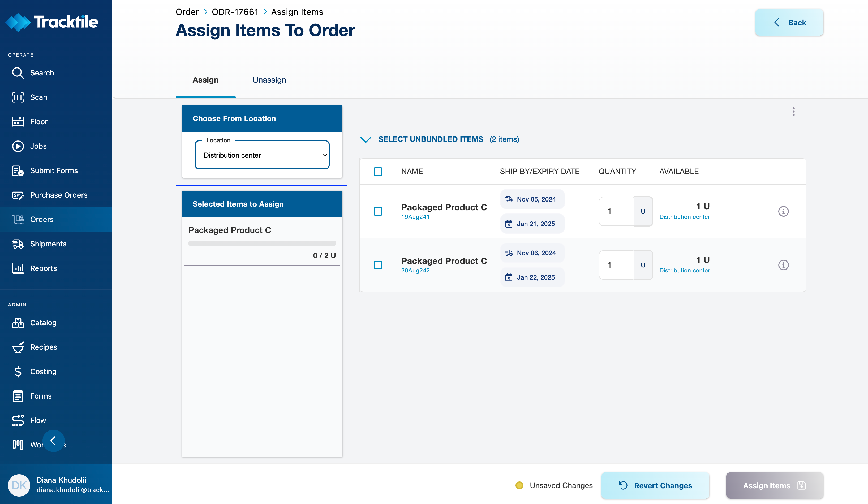
Task: Open Recipes mortar icon in admin menu
Action: pyautogui.click(x=18, y=347)
